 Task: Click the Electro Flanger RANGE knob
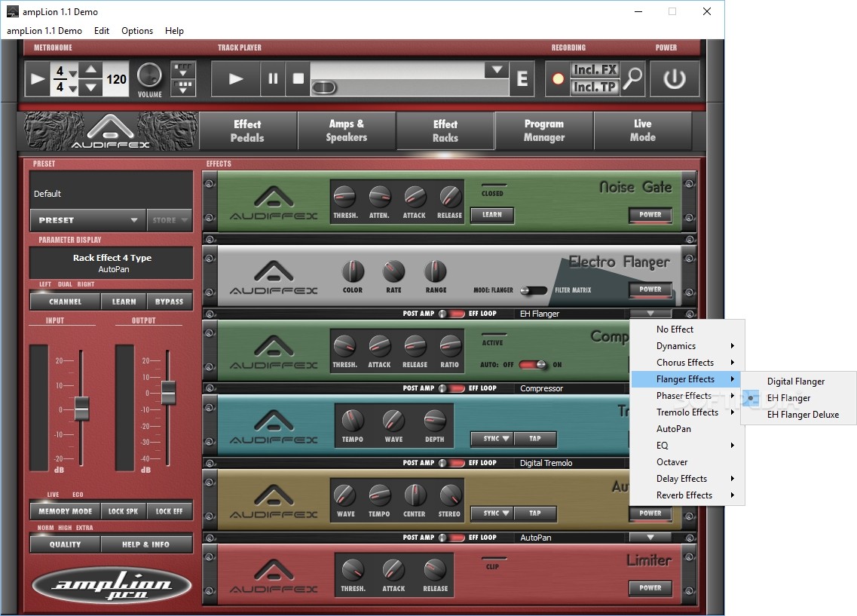tap(436, 271)
